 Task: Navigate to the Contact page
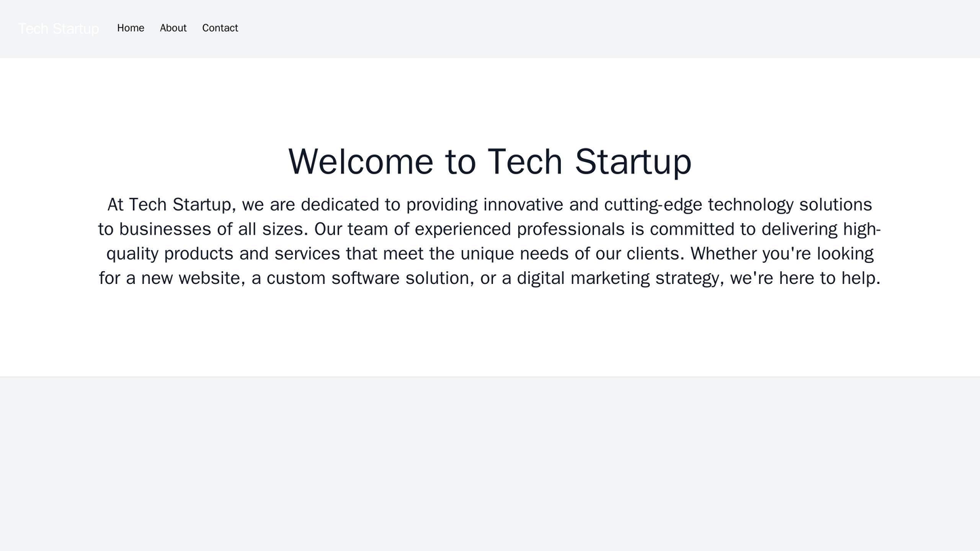(220, 28)
